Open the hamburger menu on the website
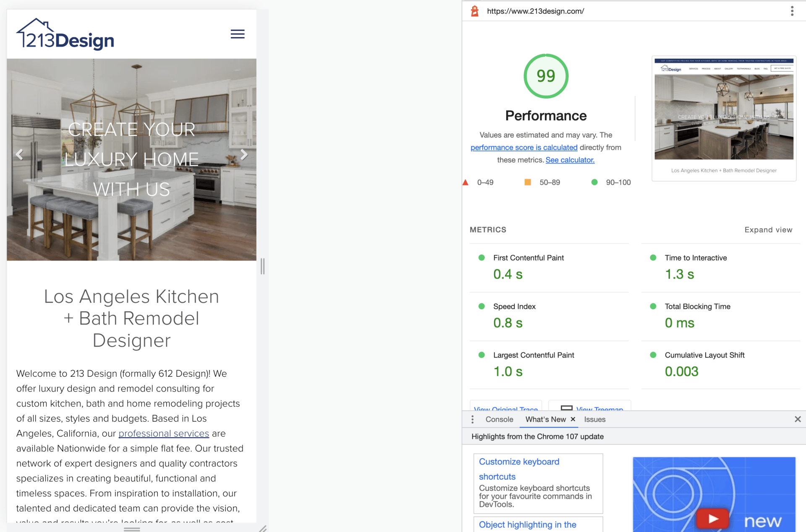Screen dimensions: 806x532 (x=237, y=34)
